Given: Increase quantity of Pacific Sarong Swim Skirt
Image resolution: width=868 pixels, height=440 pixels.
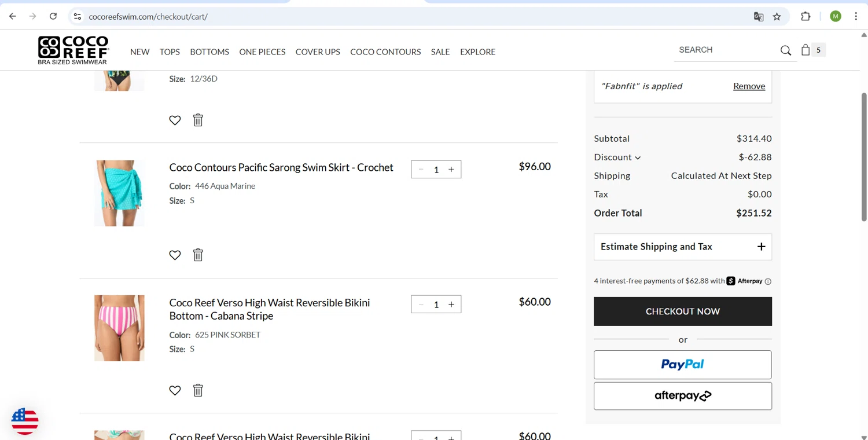Looking at the screenshot, I should [x=451, y=170].
